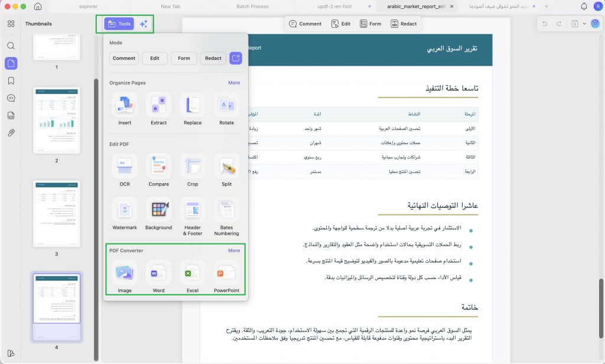Click the sidebar collapse icon at bottom left
The image size is (605, 364).
coord(11,353)
